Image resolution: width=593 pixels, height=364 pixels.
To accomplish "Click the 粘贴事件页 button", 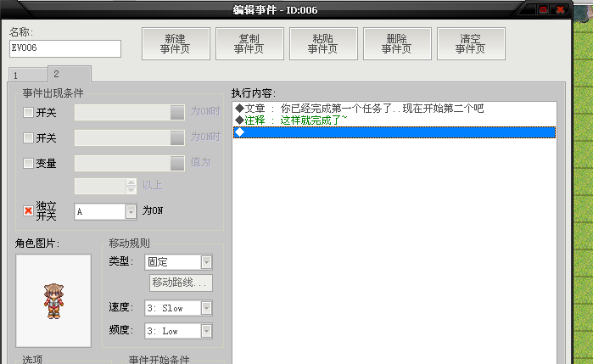I will (323, 43).
